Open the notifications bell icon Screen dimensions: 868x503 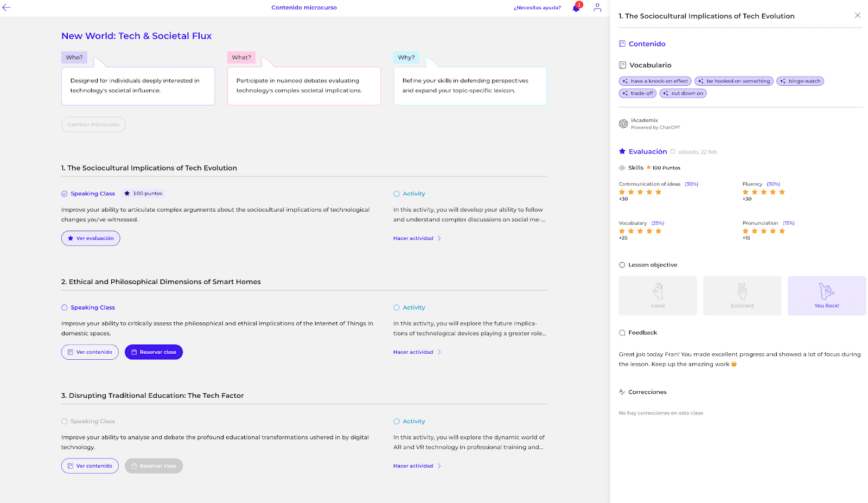(x=577, y=8)
